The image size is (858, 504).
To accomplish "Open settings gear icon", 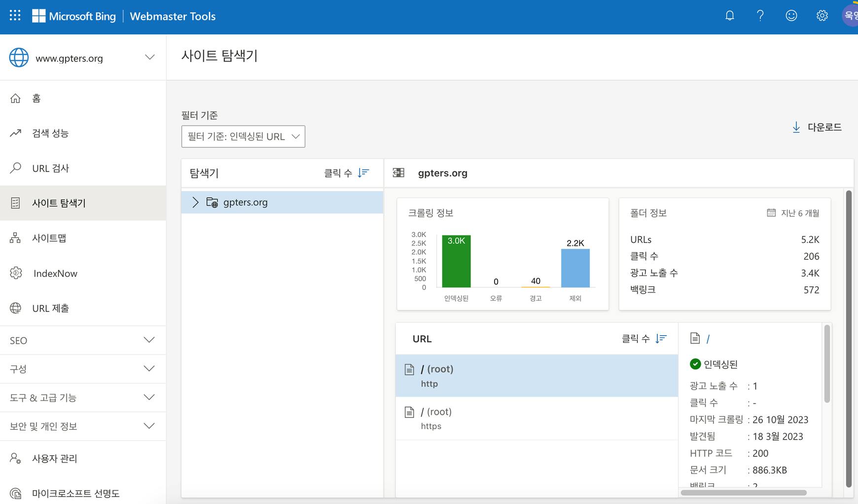I will pos(822,16).
